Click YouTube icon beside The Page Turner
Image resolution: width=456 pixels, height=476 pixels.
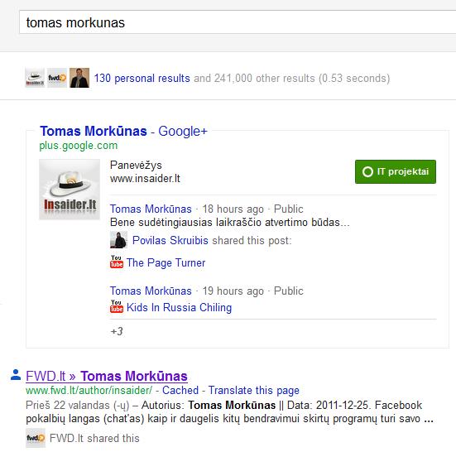(117, 262)
